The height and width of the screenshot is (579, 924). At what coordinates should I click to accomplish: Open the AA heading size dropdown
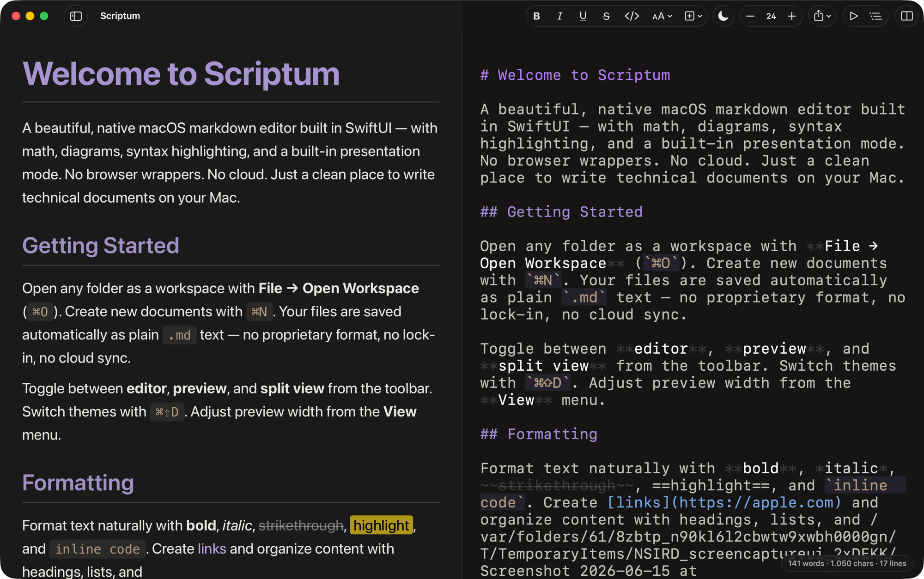662,16
